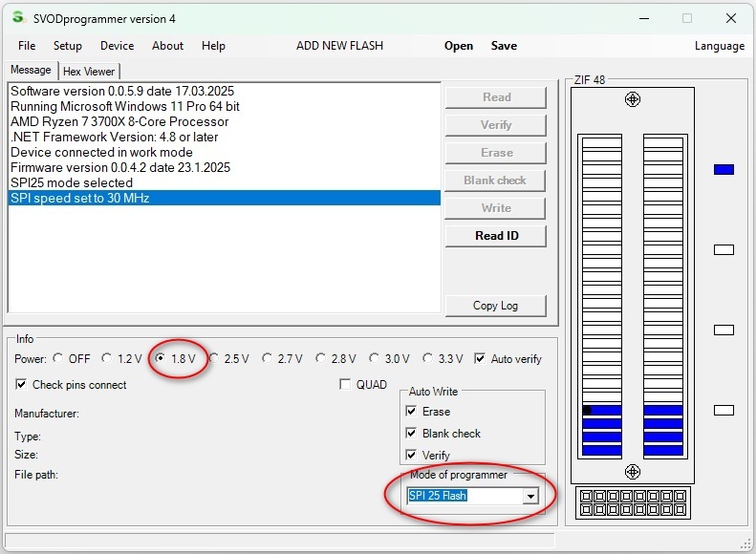Click the Open file button
This screenshot has height=554, width=756.
click(x=459, y=46)
